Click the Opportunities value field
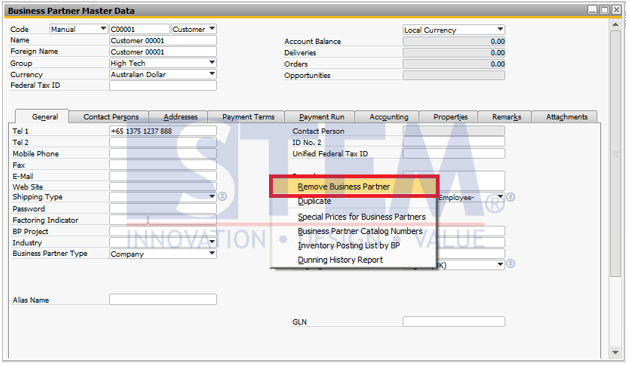The image size is (628, 366). pyautogui.click(x=454, y=75)
